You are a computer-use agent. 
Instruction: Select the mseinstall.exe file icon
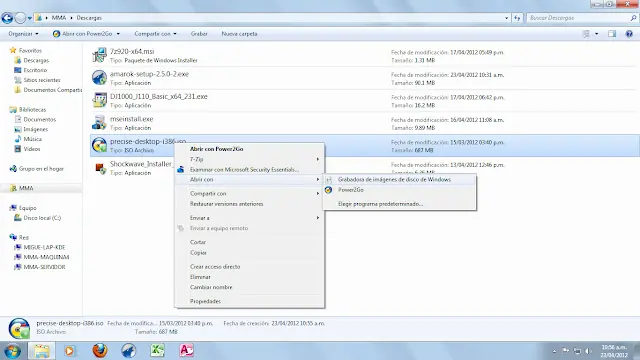click(x=99, y=122)
